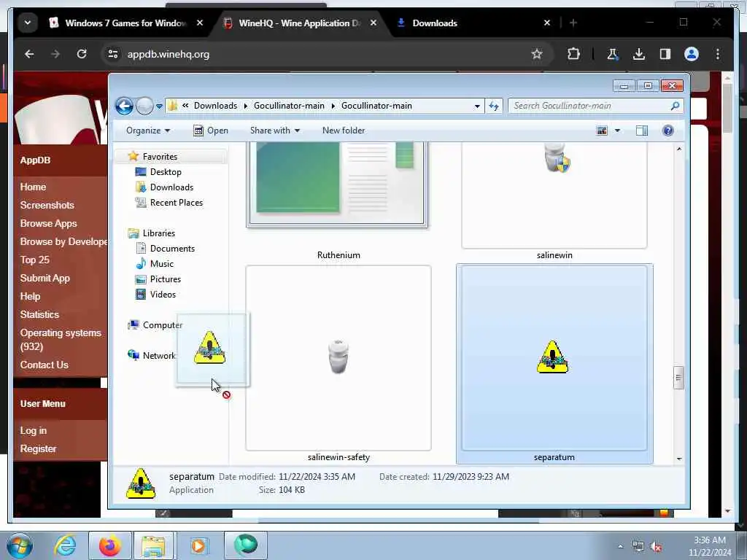This screenshot has height=560, width=747.
Task: Click the Explorer back navigation arrow
Action: (x=124, y=106)
